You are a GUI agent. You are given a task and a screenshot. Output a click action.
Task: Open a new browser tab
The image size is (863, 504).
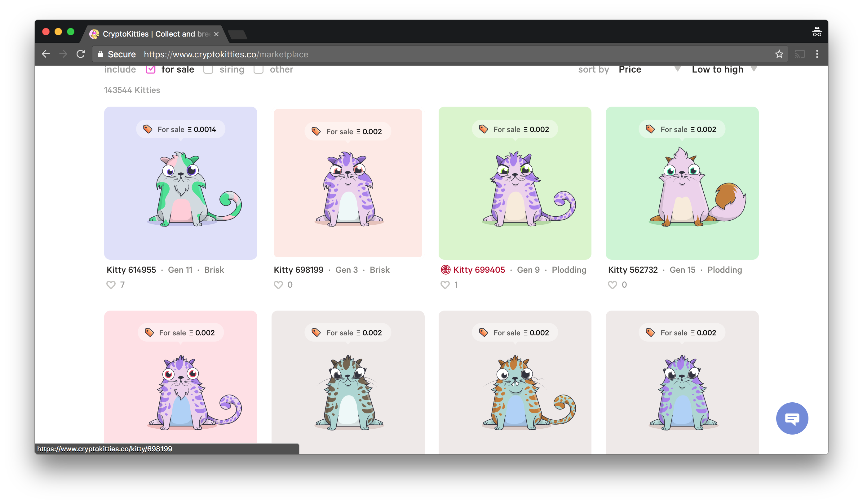(237, 35)
